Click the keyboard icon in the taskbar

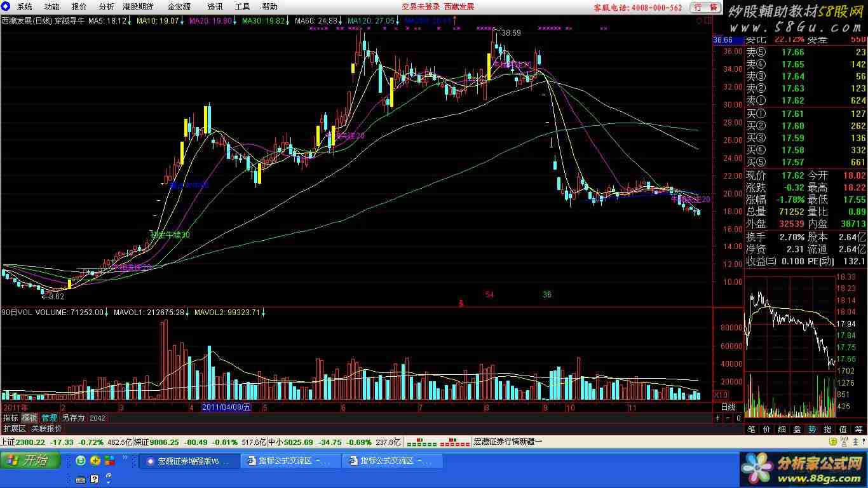tap(81, 479)
